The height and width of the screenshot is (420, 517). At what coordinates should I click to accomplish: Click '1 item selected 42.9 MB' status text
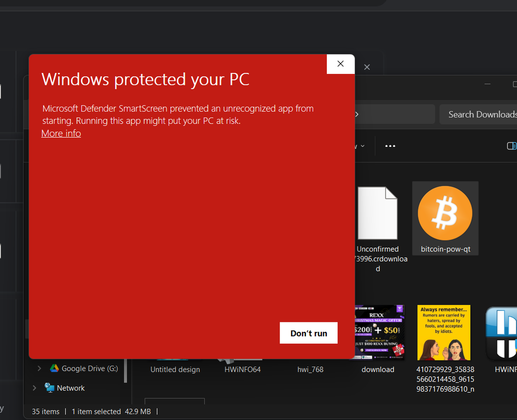coord(111,412)
